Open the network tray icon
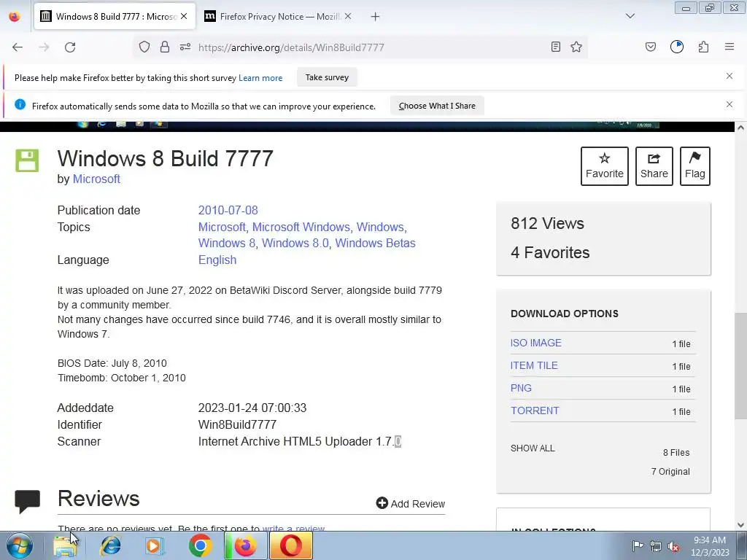 tap(656, 546)
